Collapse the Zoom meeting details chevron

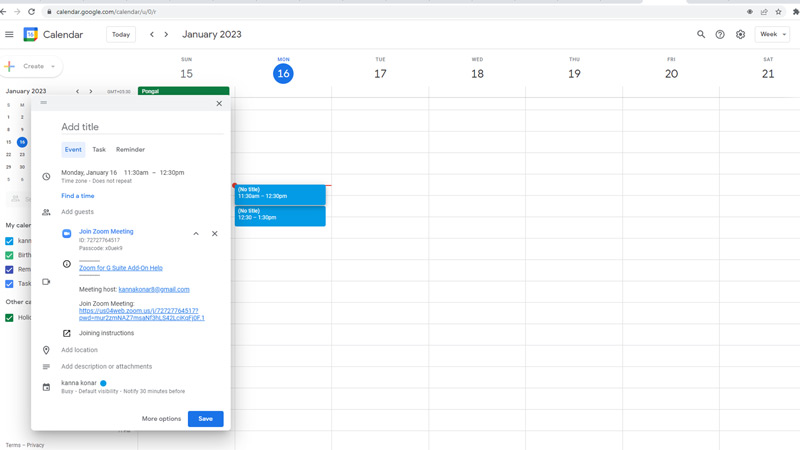[x=196, y=234]
